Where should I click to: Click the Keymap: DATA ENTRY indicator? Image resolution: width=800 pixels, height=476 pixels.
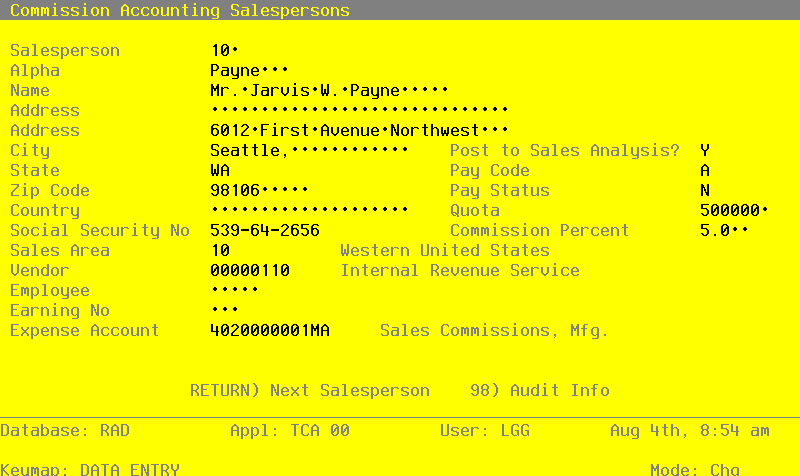point(90,469)
